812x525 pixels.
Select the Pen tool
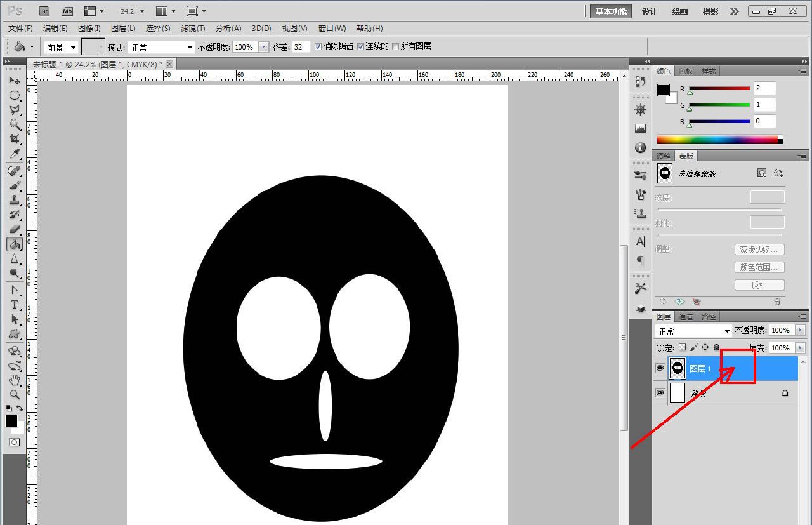(x=14, y=290)
